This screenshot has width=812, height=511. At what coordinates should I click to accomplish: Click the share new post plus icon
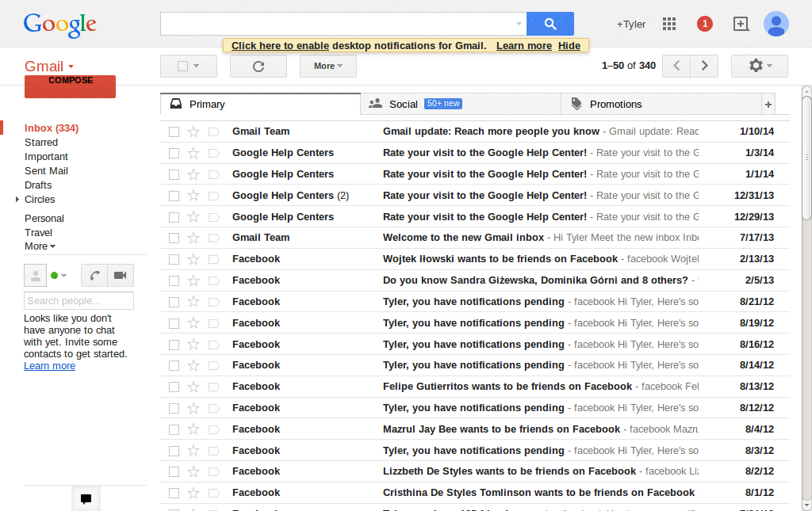click(741, 24)
